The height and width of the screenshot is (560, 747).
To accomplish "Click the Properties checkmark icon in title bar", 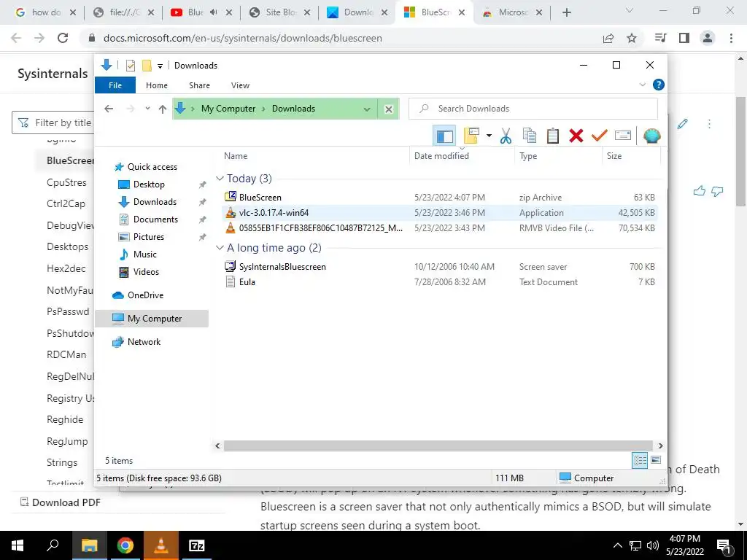I will (x=130, y=66).
